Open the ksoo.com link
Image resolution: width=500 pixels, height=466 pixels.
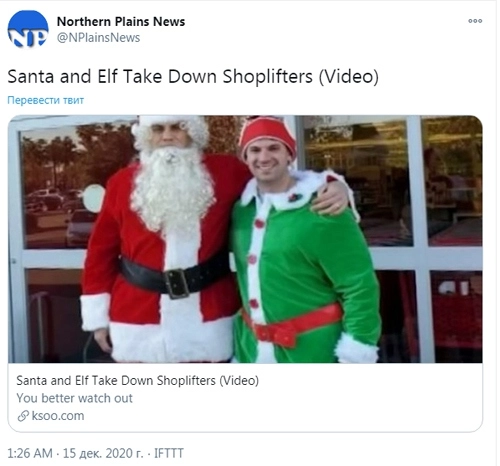[58, 416]
